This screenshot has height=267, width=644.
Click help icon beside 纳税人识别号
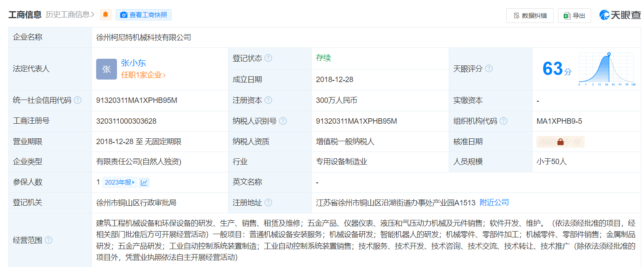283,121
